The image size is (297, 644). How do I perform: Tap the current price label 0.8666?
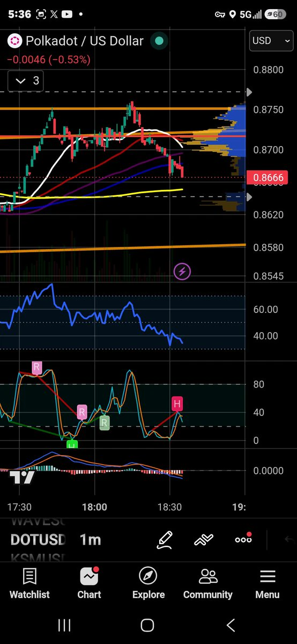click(x=267, y=178)
